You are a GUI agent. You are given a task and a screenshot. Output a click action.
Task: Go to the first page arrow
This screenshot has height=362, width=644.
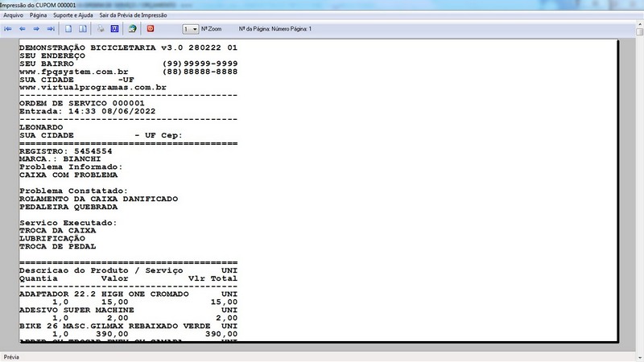[x=8, y=29]
